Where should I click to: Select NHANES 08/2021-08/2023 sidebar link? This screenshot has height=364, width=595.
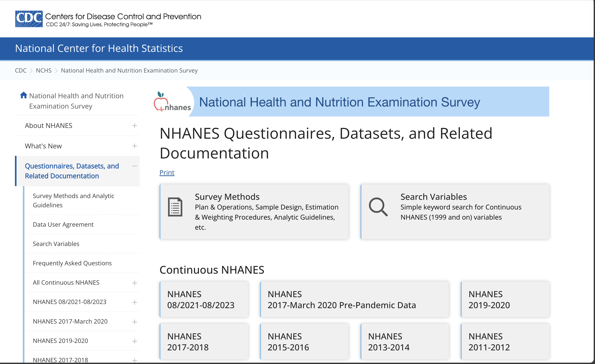pyautogui.click(x=69, y=302)
